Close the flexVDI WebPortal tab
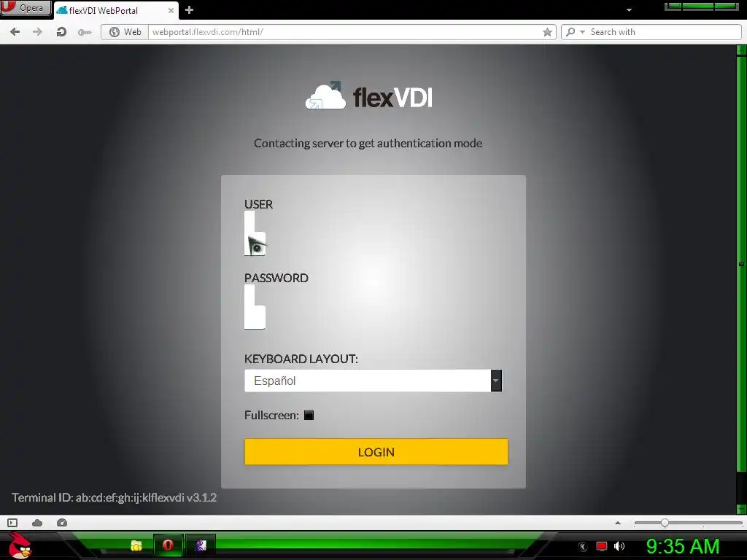Viewport: 747px width, 560px height. coord(171,10)
